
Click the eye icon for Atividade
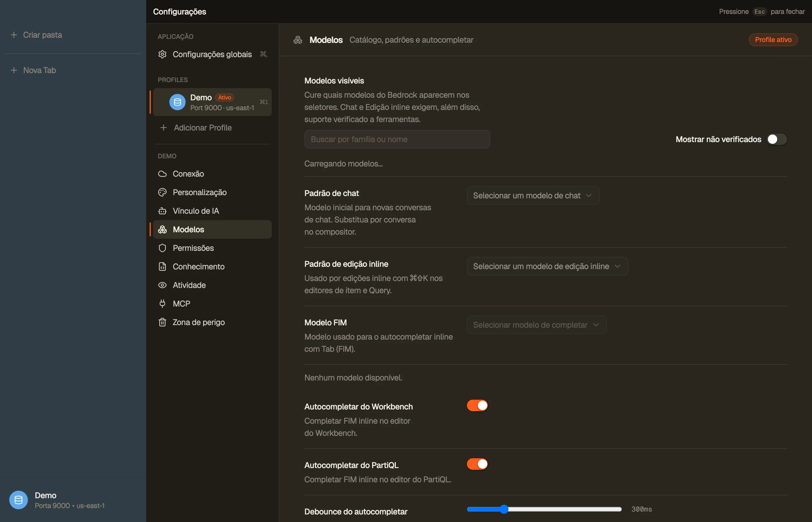[x=162, y=285]
